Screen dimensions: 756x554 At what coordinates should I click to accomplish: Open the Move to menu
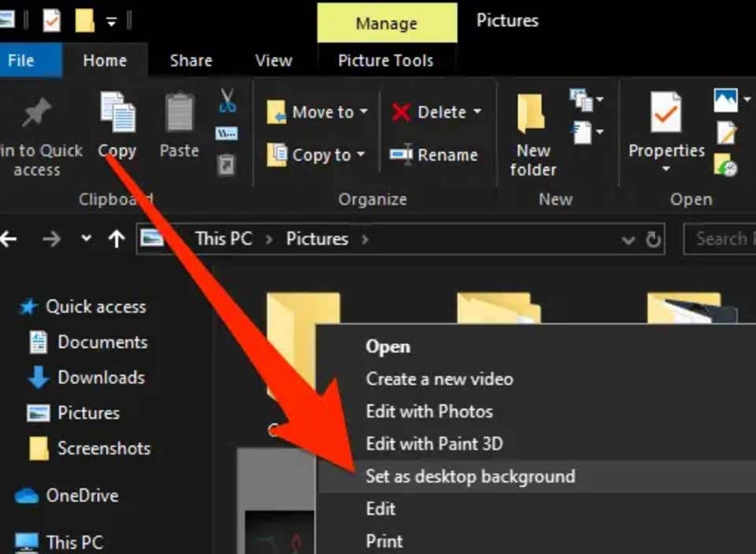(317, 113)
